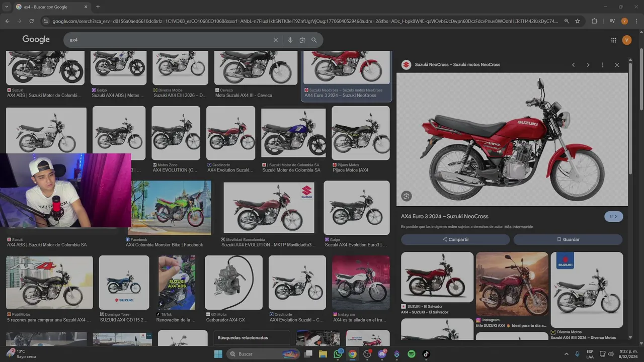Clear the 'ax4' search query
The width and height of the screenshot is (644, 362).
tap(275, 40)
